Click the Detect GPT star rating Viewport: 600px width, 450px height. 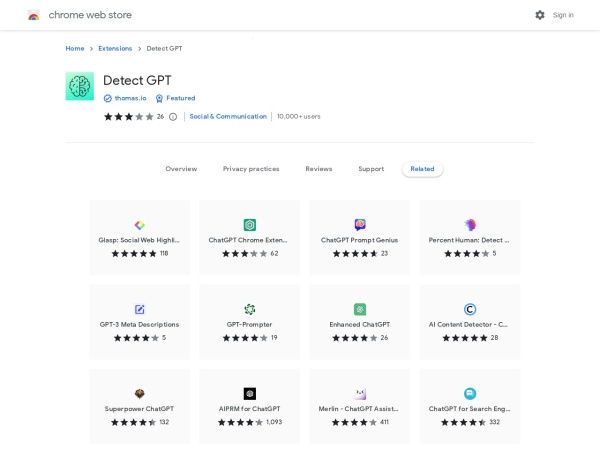pyautogui.click(x=129, y=117)
